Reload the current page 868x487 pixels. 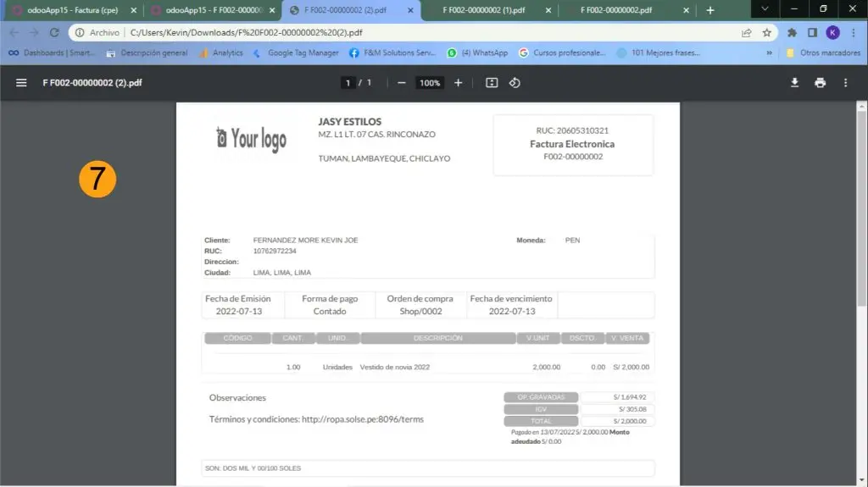54,32
